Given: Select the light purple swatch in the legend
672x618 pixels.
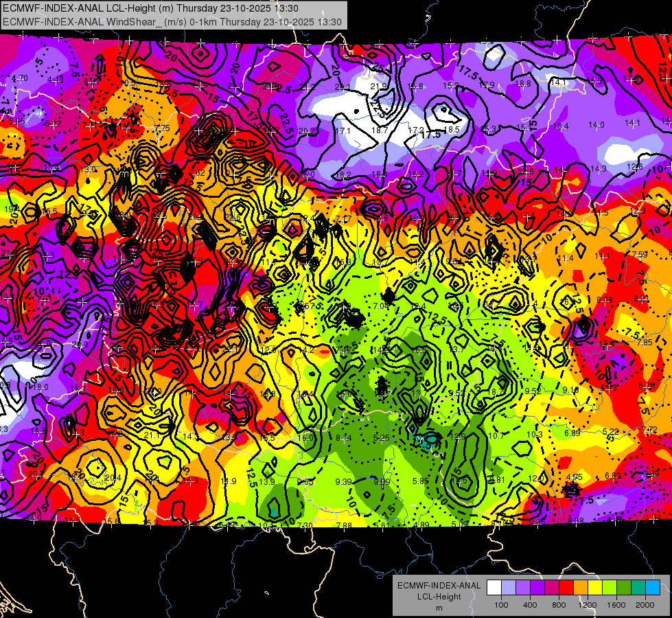Looking at the screenshot, I should point(523,588).
